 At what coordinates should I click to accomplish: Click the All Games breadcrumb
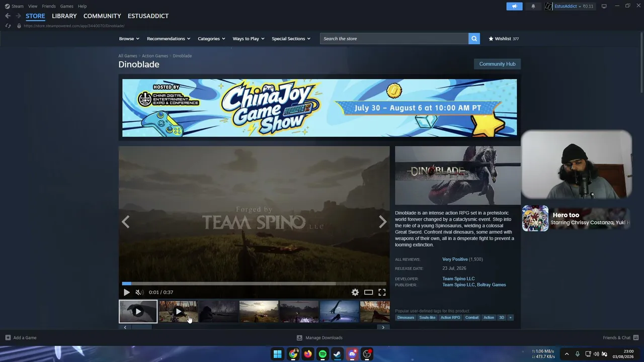tap(128, 56)
